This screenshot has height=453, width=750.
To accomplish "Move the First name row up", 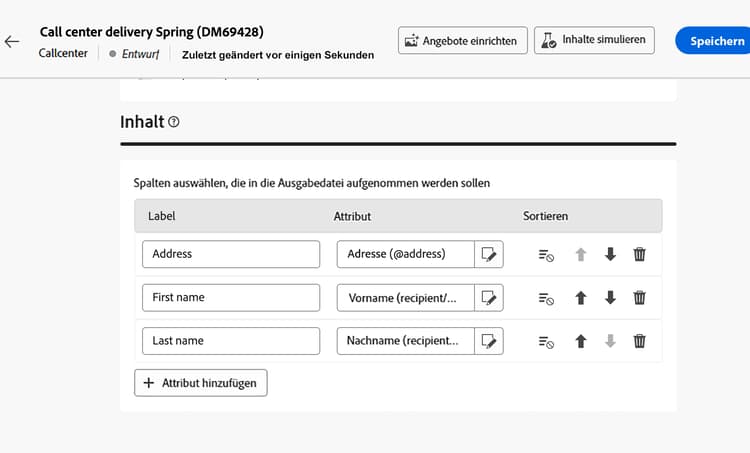I will pyautogui.click(x=581, y=298).
